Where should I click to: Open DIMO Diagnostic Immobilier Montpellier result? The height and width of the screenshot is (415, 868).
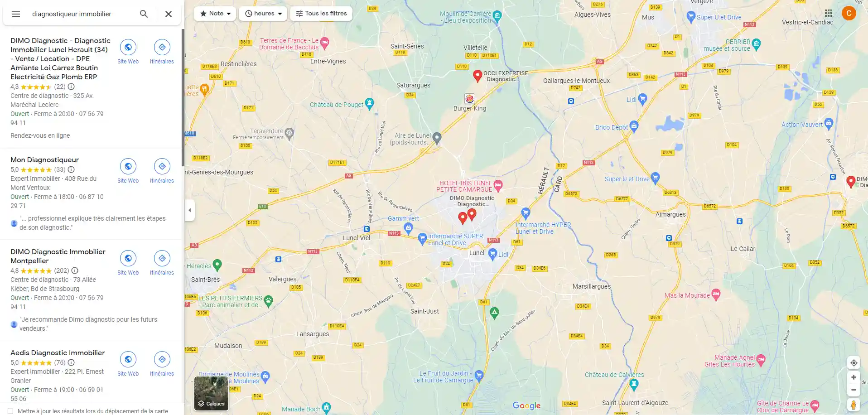coord(58,256)
